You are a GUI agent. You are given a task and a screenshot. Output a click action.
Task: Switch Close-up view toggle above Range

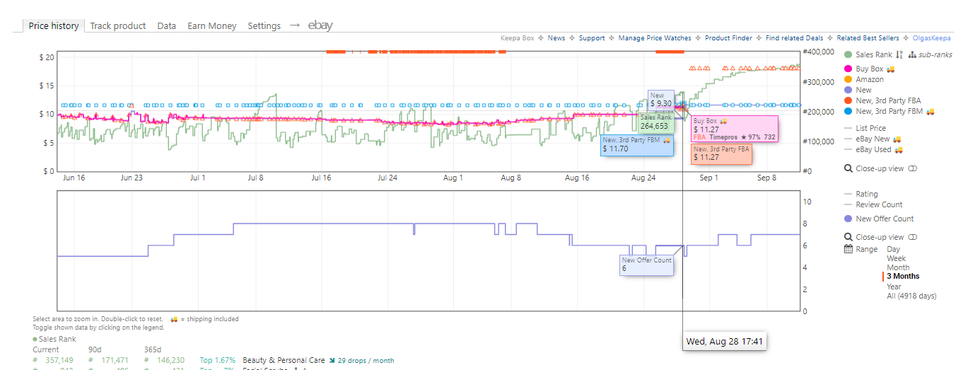tap(912, 237)
